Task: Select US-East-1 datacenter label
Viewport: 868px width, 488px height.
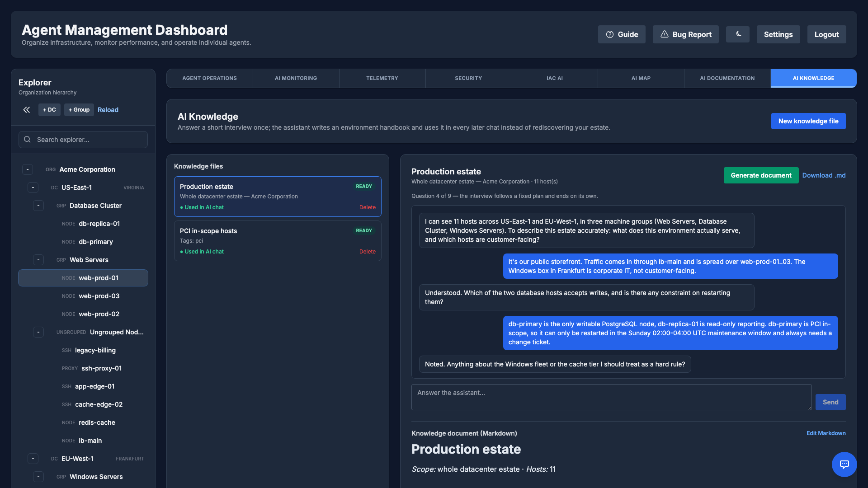Action: pyautogui.click(x=76, y=188)
